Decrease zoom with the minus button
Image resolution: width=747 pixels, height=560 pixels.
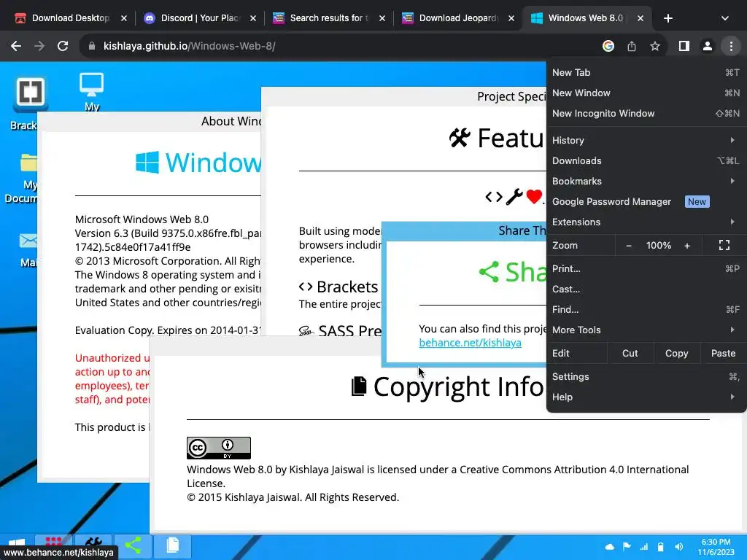[x=628, y=246]
